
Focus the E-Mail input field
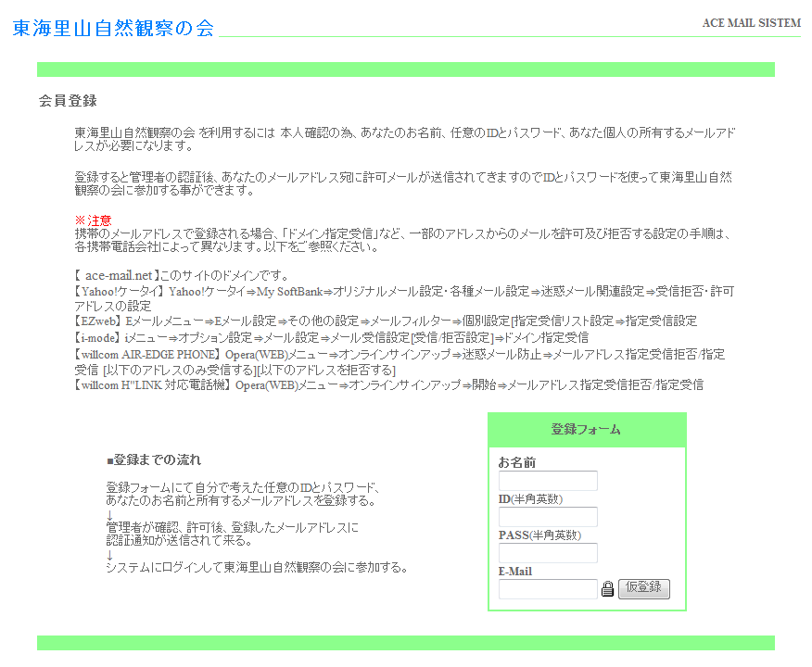[548, 589]
